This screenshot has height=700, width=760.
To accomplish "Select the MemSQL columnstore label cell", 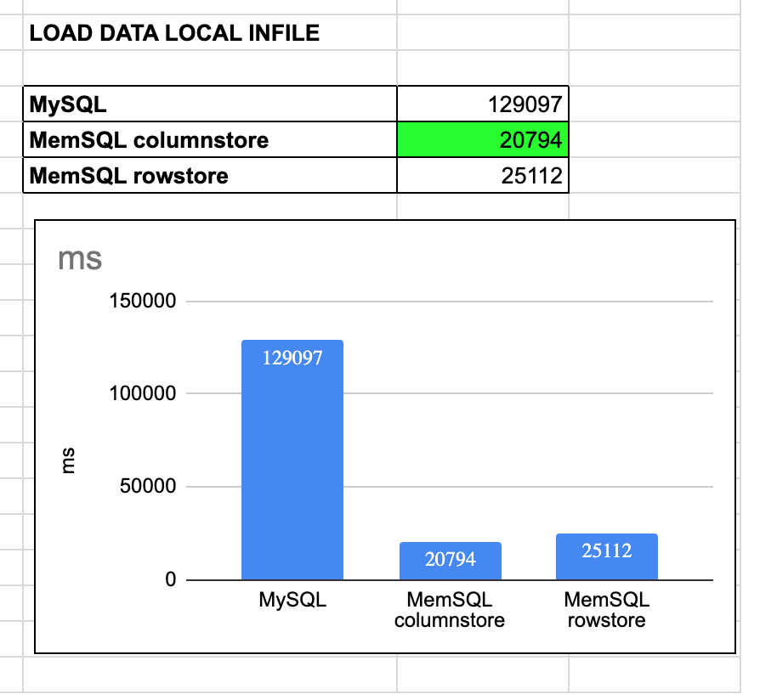I will pos(210,140).
